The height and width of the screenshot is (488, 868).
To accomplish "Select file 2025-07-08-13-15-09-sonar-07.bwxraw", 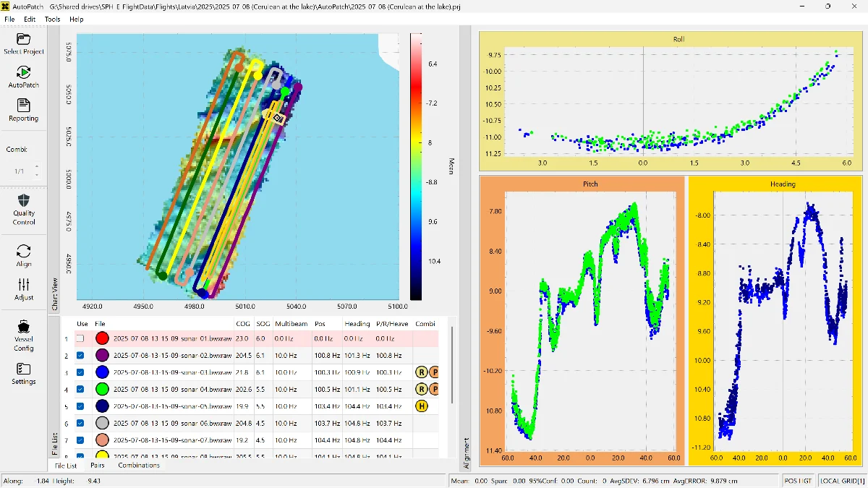I will (172, 440).
